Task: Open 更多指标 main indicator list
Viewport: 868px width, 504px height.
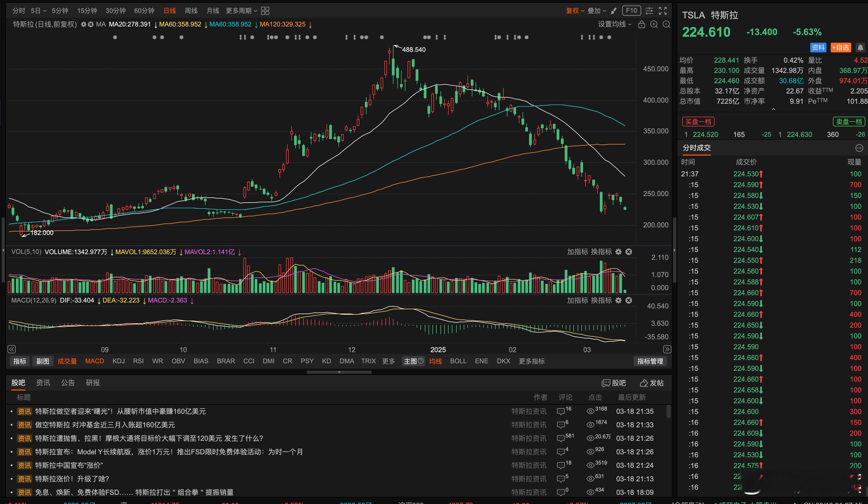Action: coord(532,361)
